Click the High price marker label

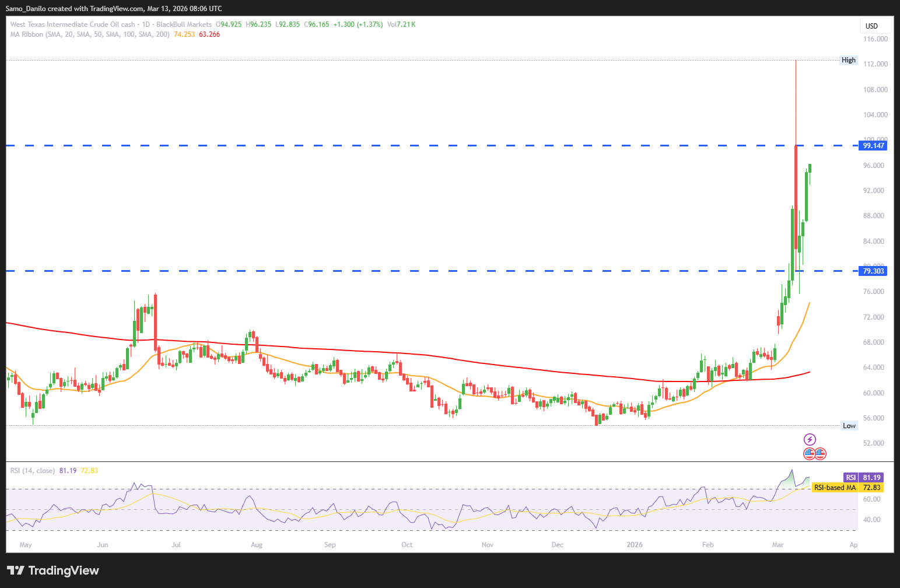coord(849,60)
